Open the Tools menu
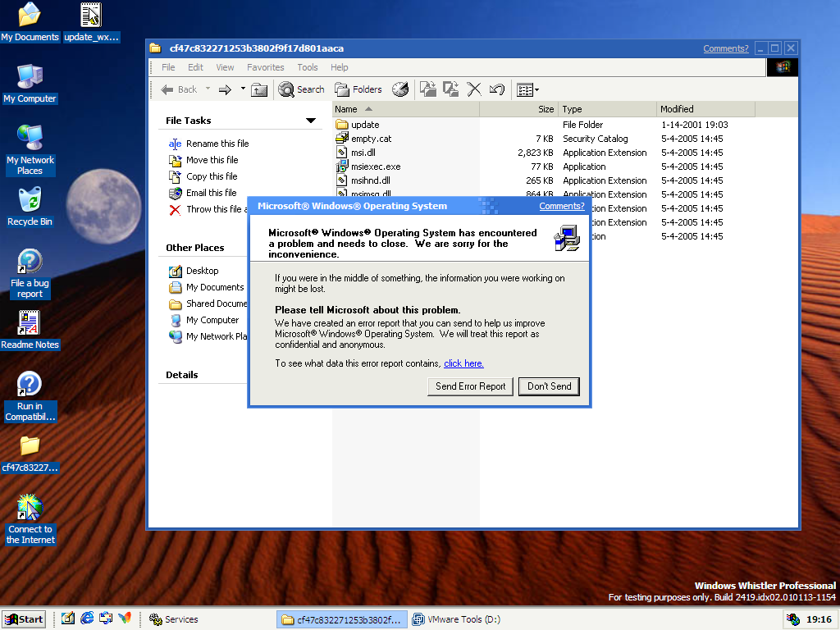The height and width of the screenshot is (630, 840). point(308,67)
